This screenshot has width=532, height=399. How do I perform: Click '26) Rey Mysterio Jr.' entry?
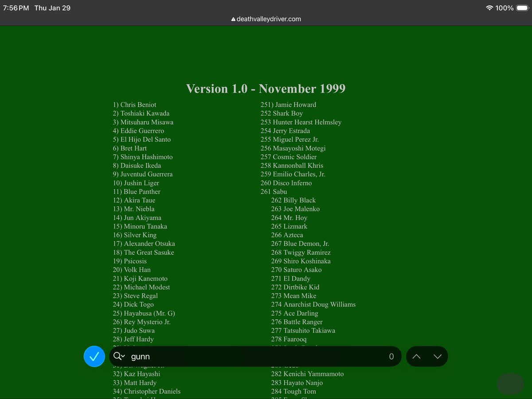point(141,322)
